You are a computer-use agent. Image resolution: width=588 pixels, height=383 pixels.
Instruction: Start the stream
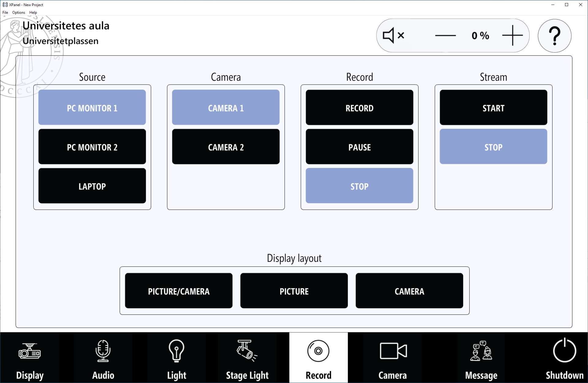click(x=493, y=107)
